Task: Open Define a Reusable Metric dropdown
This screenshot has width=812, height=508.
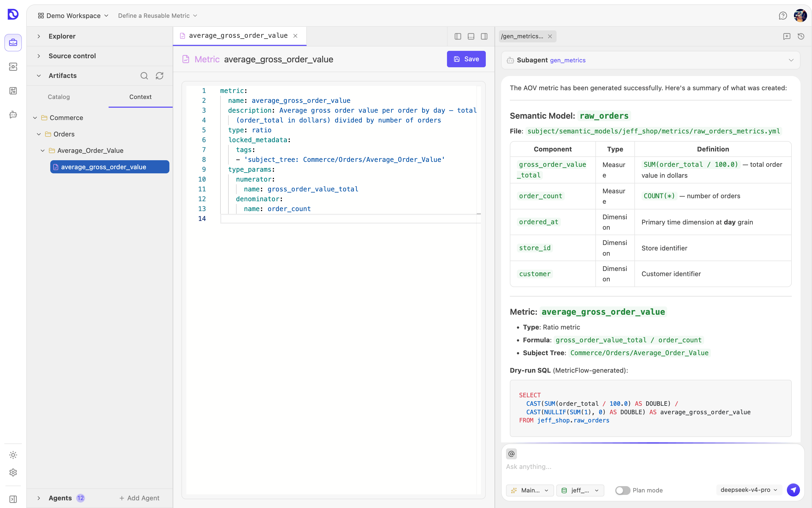Action: (x=157, y=16)
